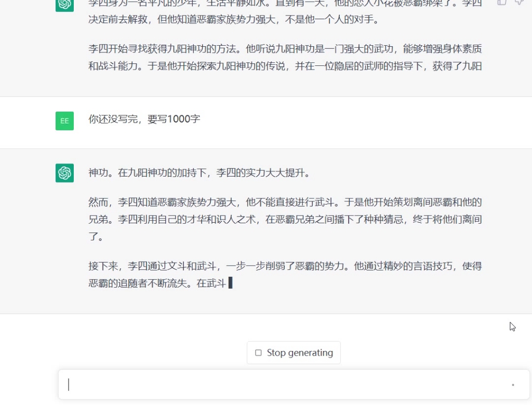Click the thumbs up icon on the first reply
The width and height of the screenshot is (532, 407).
pyautogui.click(x=502, y=2)
